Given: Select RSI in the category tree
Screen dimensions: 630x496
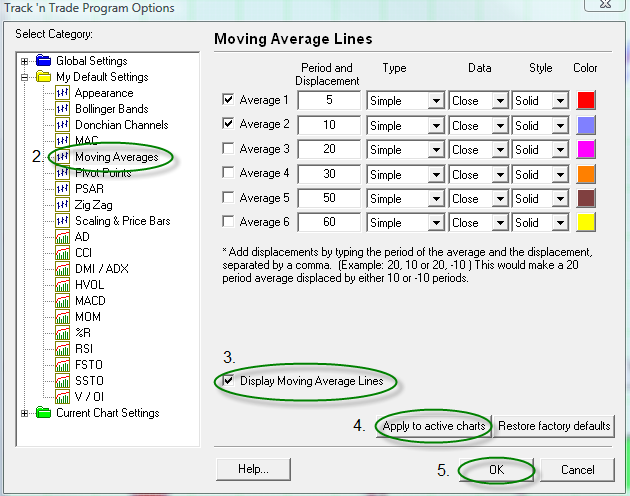Looking at the screenshot, I should (84, 348).
